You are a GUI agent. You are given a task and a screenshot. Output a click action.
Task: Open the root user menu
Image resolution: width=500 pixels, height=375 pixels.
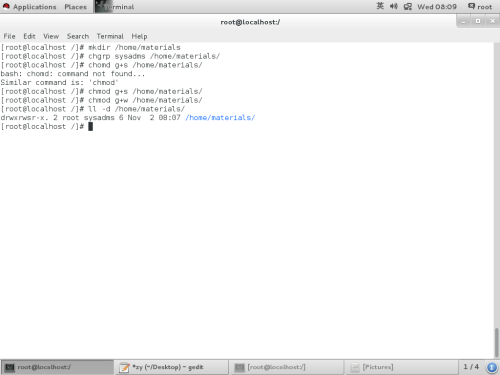point(480,7)
